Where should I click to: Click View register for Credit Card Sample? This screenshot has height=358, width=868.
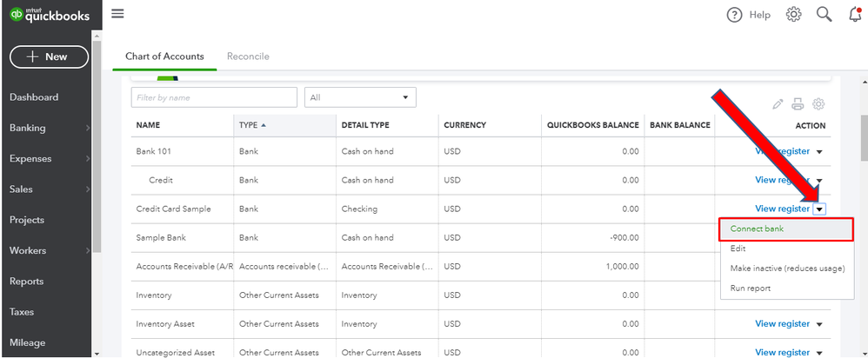coord(782,209)
